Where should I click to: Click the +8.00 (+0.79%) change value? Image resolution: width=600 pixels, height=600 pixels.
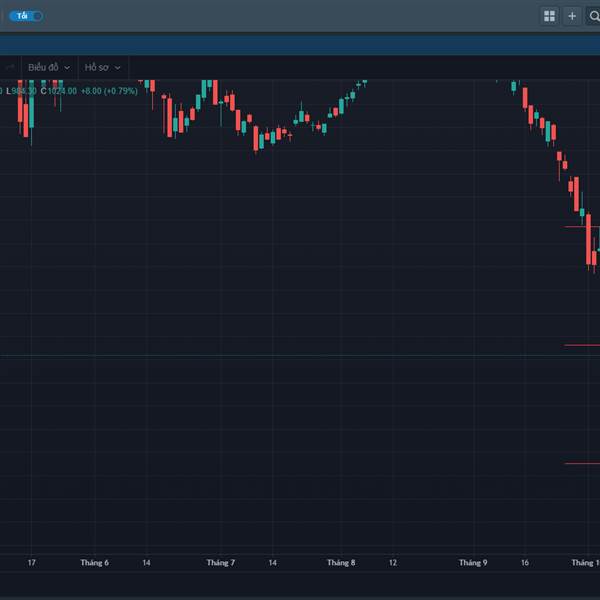pyautogui.click(x=109, y=91)
